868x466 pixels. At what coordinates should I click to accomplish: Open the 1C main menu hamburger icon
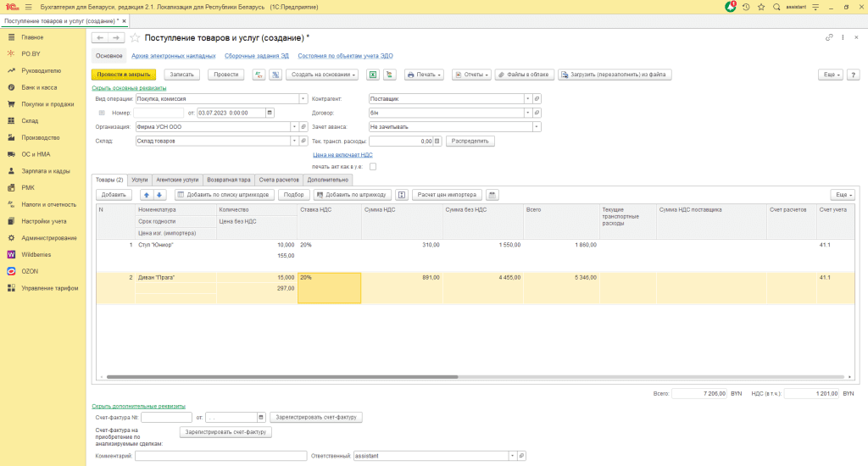pos(28,7)
